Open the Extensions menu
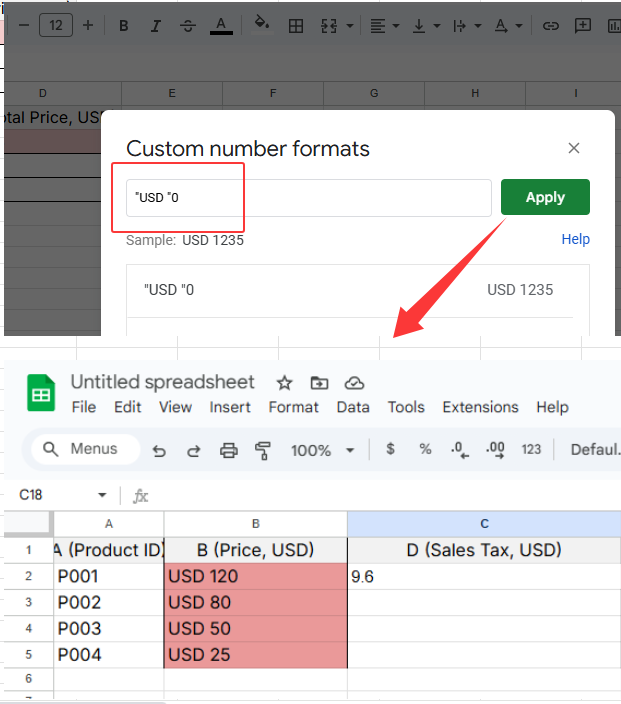The image size is (621, 704). pos(480,407)
